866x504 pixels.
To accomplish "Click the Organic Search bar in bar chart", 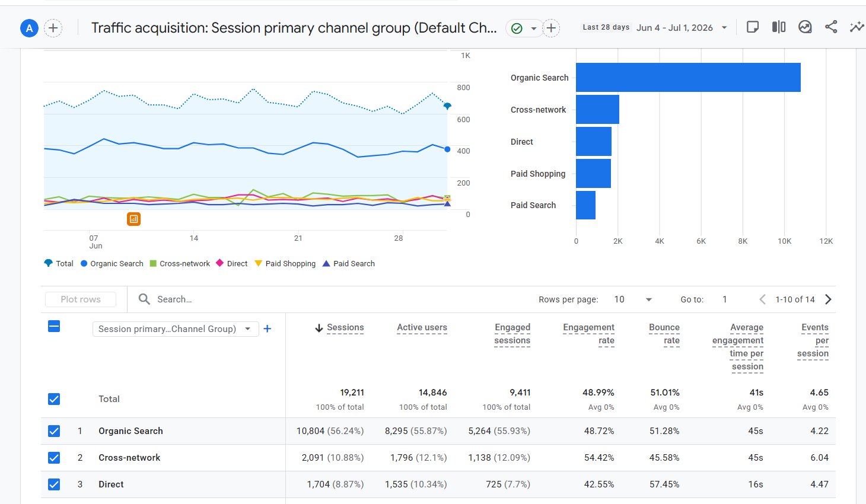I will (x=688, y=78).
